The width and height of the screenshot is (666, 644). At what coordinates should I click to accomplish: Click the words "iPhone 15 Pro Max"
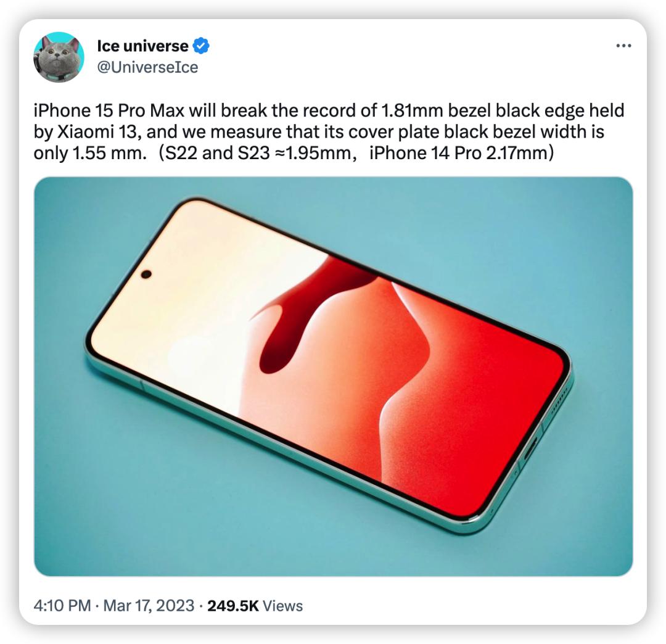(109, 110)
